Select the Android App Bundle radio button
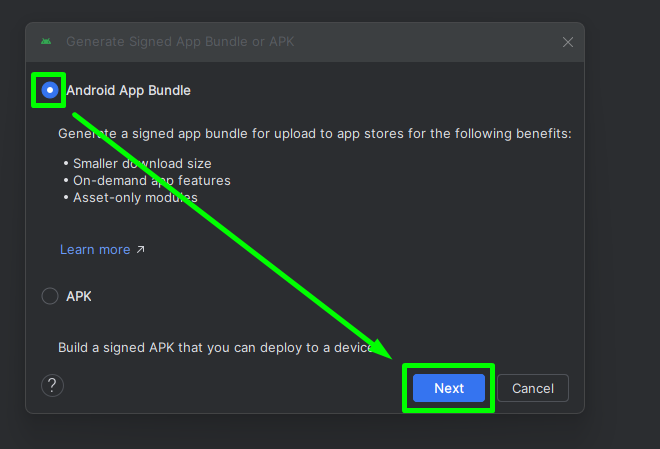 click(x=49, y=90)
